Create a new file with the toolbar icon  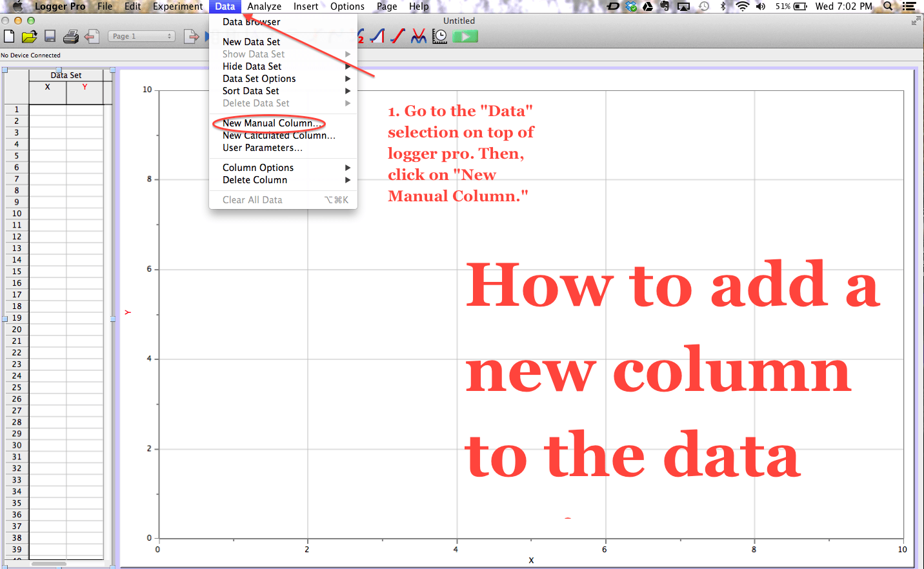tap(9, 36)
